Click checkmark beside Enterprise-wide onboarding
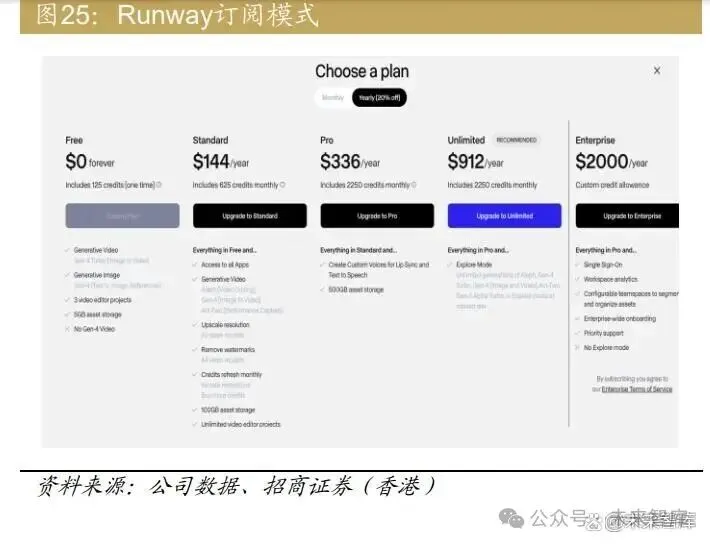 point(577,318)
